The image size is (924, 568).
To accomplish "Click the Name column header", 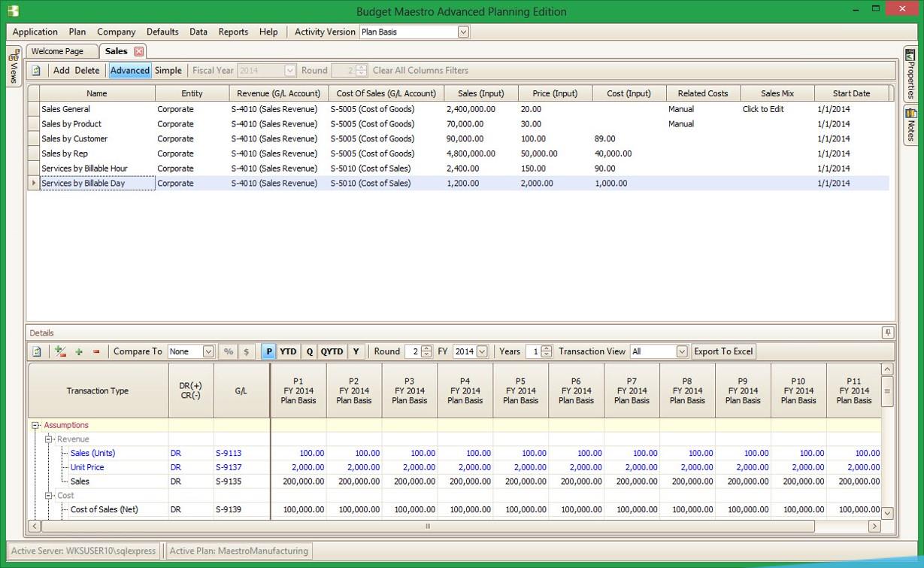I will point(97,93).
